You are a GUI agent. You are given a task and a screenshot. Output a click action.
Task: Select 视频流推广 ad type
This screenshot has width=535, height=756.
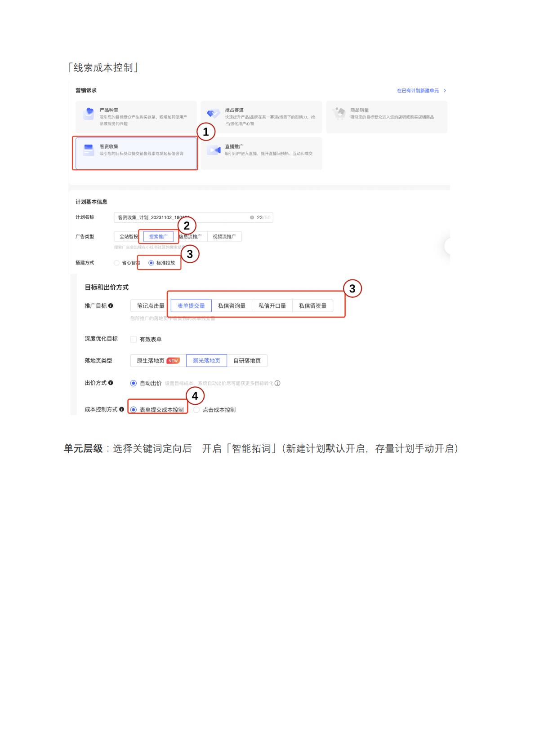[224, 237]
